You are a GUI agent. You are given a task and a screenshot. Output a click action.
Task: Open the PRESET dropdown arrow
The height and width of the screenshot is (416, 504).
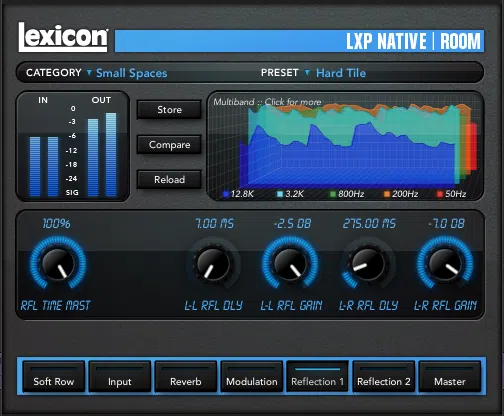pyautogui.click(x=307, y=72)
